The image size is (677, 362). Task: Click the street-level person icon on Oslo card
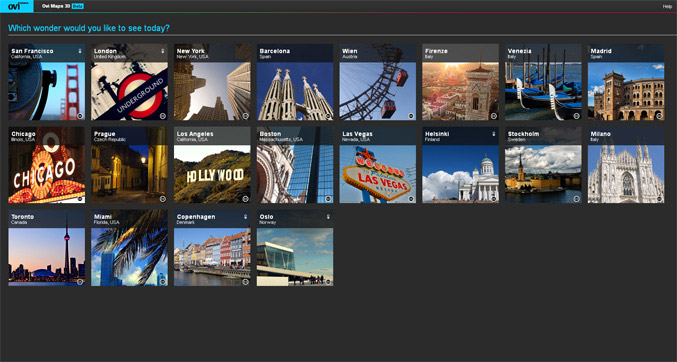coord(328,217)
